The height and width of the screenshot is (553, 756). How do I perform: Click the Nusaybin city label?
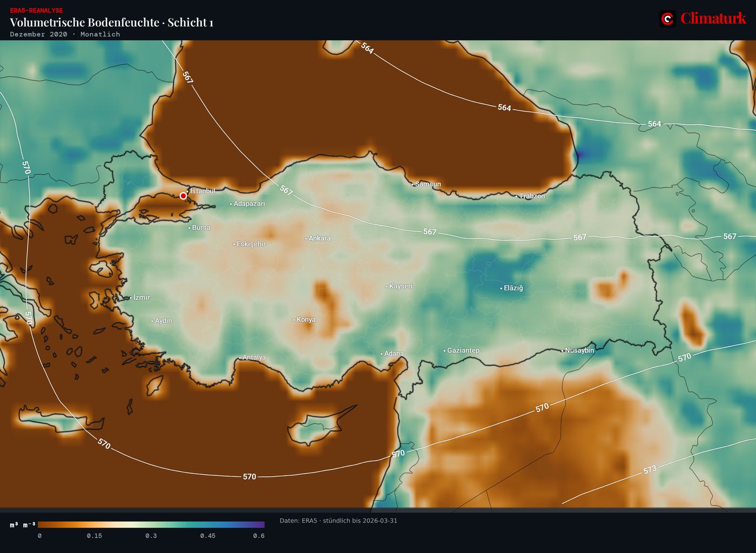click(579, 350)
